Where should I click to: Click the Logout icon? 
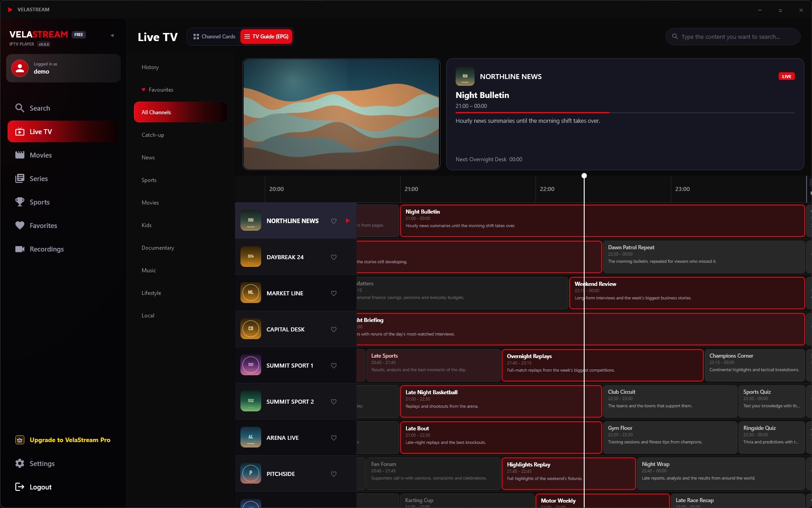(x=19, y=487)
